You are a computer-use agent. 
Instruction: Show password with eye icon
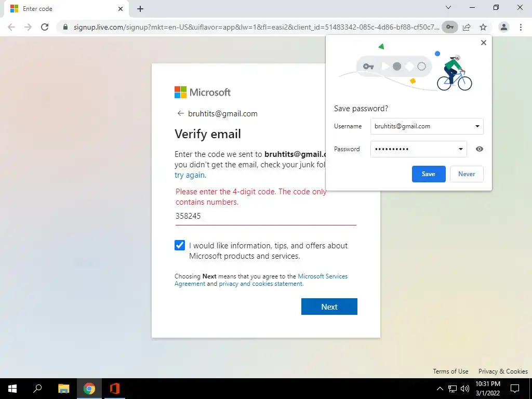479,149
